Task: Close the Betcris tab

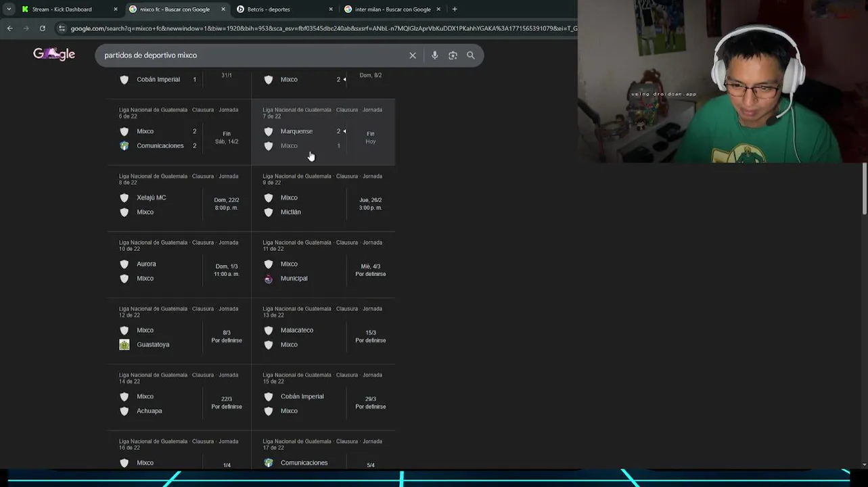Action: click(x=331, y=9)
